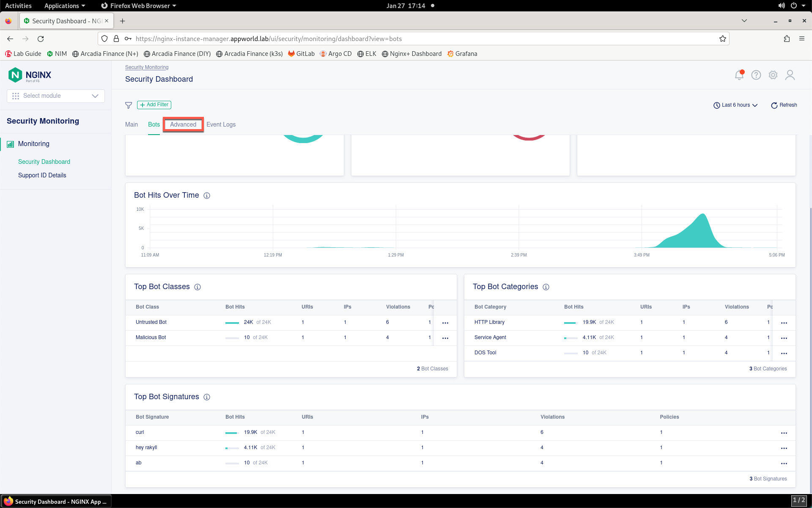Bookmark this page with the star icon
Image resolution: width=812 pixels, height=508 pixels.
[x=723, y=39]
